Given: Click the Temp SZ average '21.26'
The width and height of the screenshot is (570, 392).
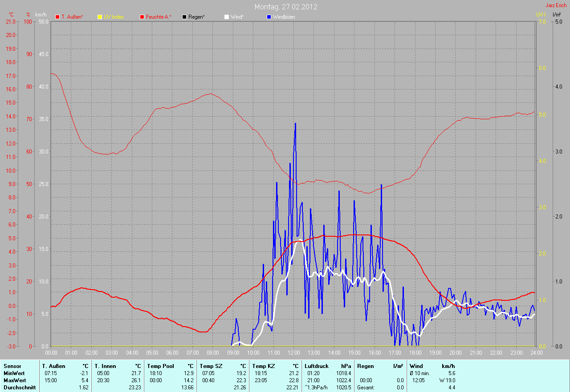Looking at the screenshot, I should [x=240, y=388].
